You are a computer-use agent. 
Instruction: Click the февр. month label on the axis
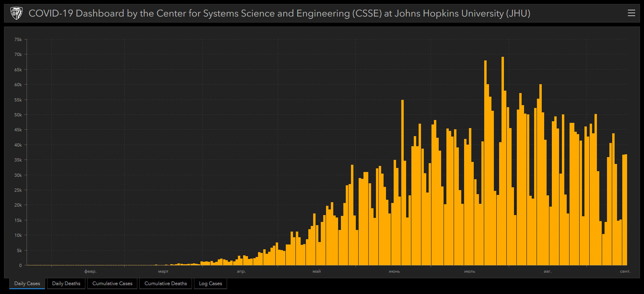[90, 271]
